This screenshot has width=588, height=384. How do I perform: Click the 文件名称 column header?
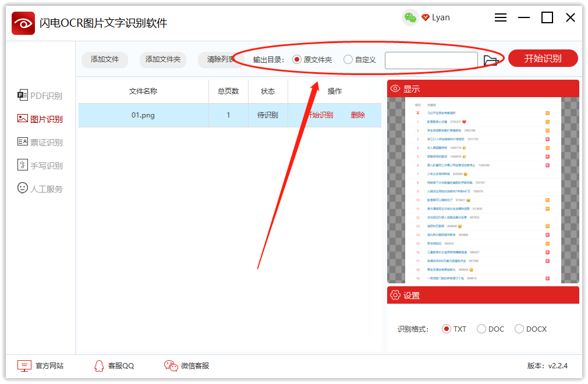[143, 91]
